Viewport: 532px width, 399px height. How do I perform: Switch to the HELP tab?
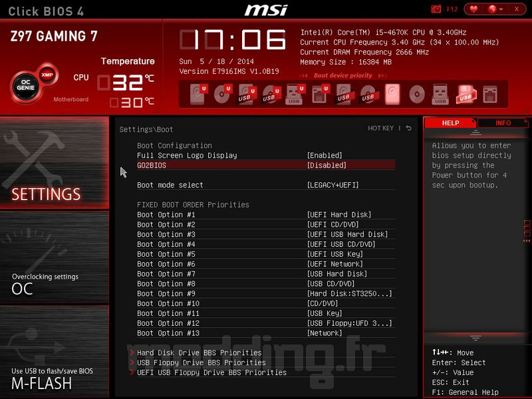(450, 123)
